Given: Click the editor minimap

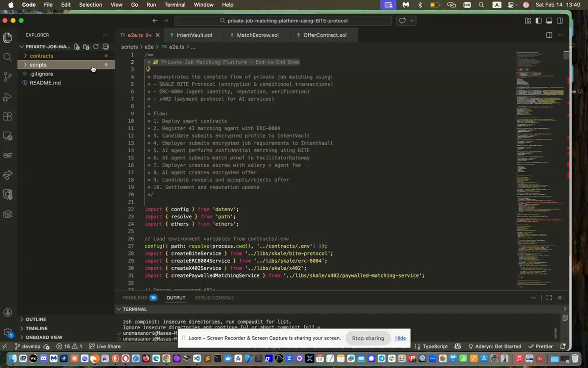Looking at the screenshot, I should coord(540,169).
